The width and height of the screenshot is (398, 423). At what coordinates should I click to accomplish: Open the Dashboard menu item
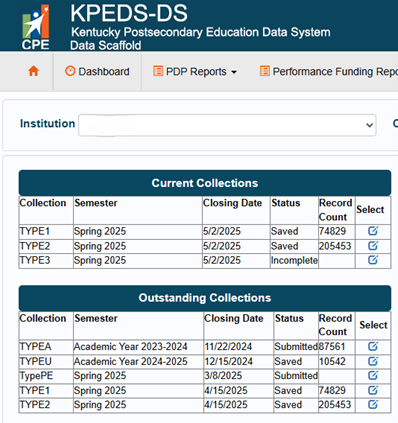(97, 71)
